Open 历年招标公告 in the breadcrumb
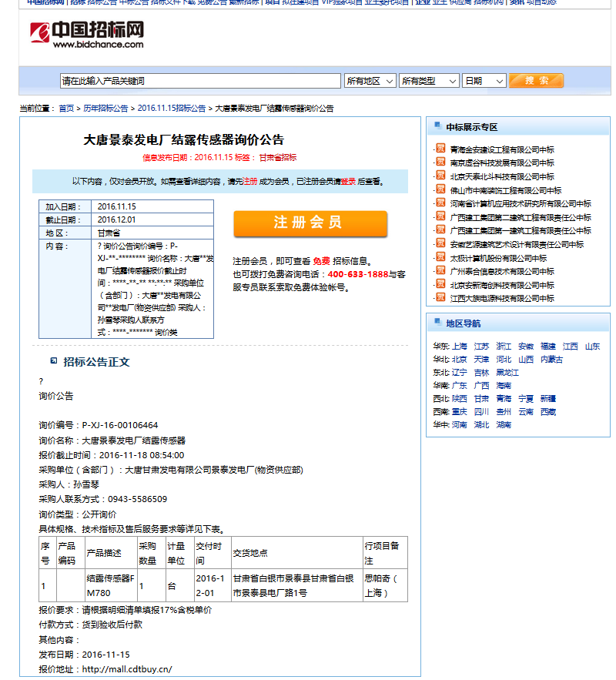 coord(105,109)
